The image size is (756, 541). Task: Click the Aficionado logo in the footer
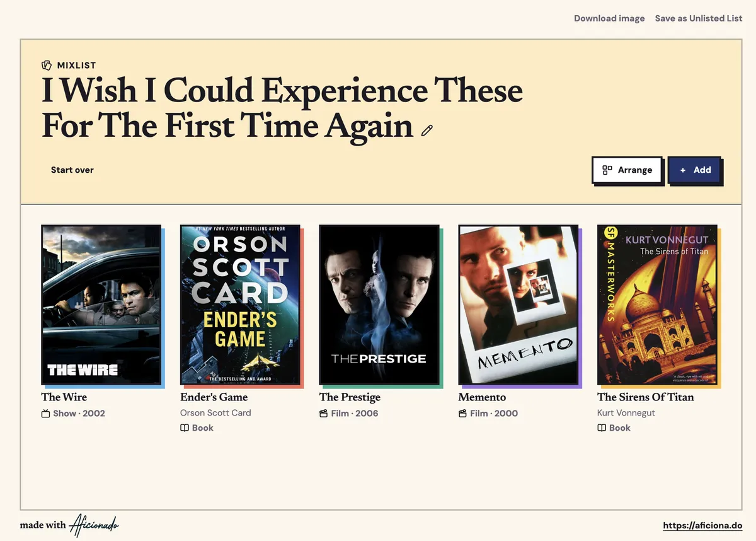pyautogui.click(x=94, y=525)
